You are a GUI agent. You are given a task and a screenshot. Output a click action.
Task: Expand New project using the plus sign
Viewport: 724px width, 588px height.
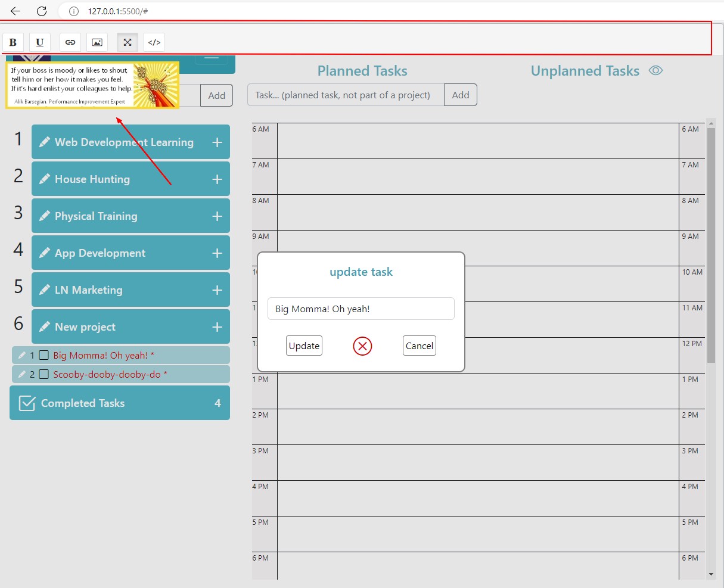point(217,326)
